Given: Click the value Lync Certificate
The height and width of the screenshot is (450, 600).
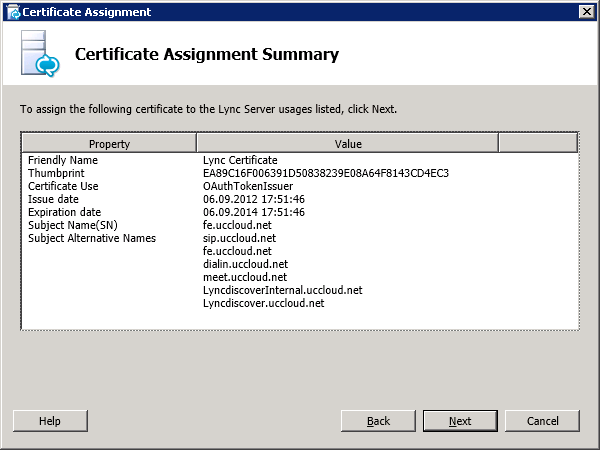Looking at the screenshot, I should (x=240, y=160).
